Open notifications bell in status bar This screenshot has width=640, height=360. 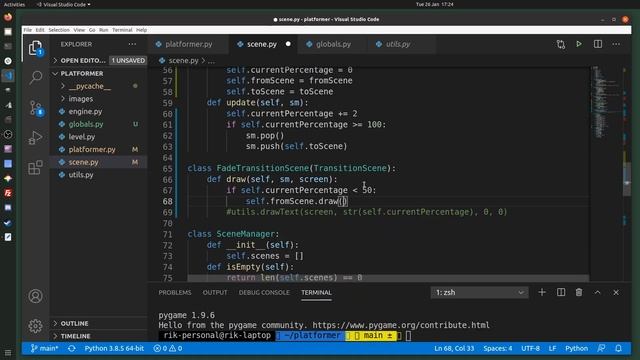point(618,348)
